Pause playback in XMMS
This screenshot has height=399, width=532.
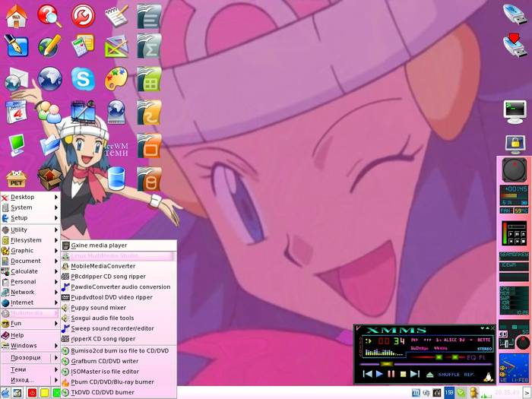(x=391, y=374)
